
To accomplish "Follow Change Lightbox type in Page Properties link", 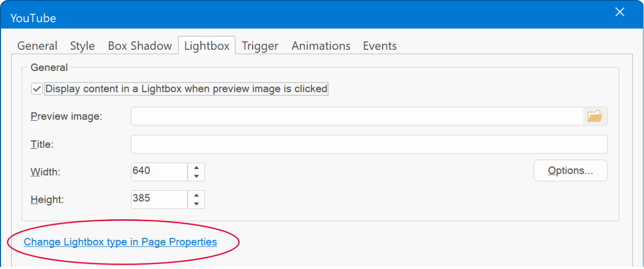I will (x=120, y=242).
